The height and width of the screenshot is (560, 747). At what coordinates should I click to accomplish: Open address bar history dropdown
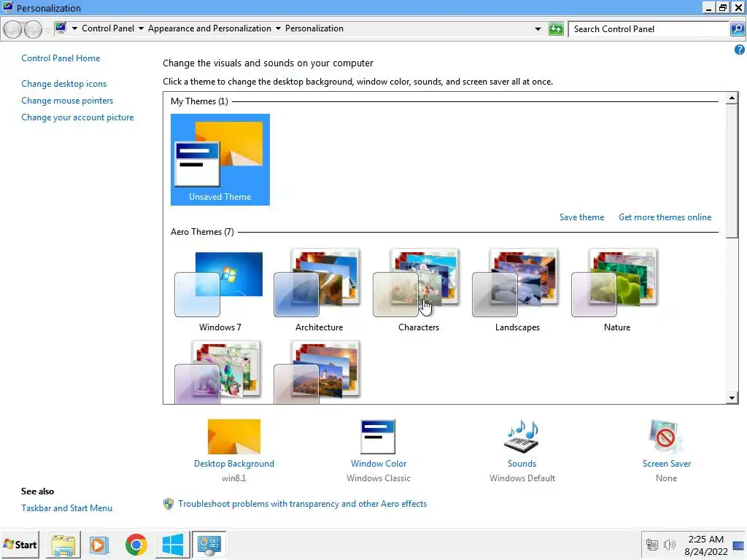[538, 29]
